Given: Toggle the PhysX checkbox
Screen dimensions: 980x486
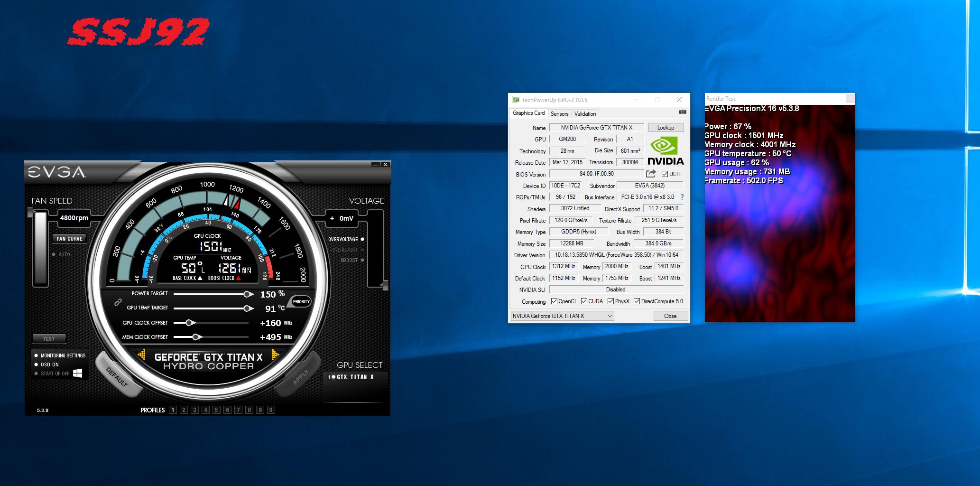Looking at the screenshot, I should [x=610, y=301].
